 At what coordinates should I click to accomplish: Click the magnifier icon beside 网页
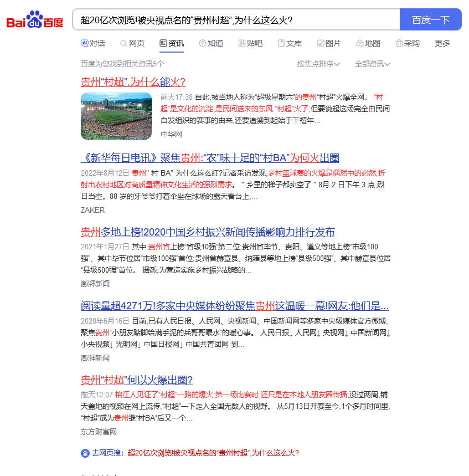tap(123, 43)
